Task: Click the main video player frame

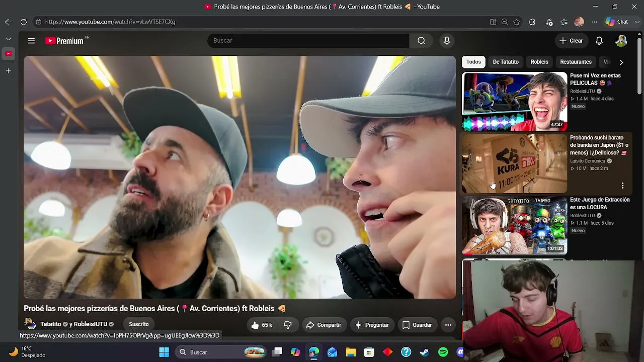Action: [x=239, y=177]
